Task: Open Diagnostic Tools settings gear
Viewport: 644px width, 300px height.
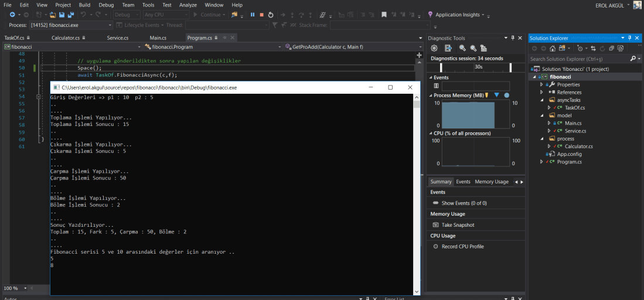Action: coord(435,48)
